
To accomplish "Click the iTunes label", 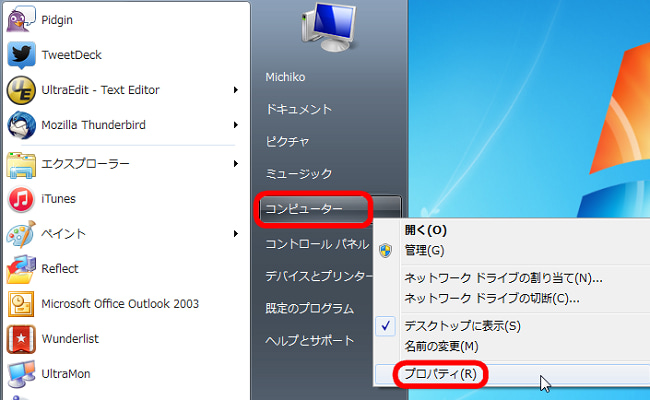I will point(58,199).
